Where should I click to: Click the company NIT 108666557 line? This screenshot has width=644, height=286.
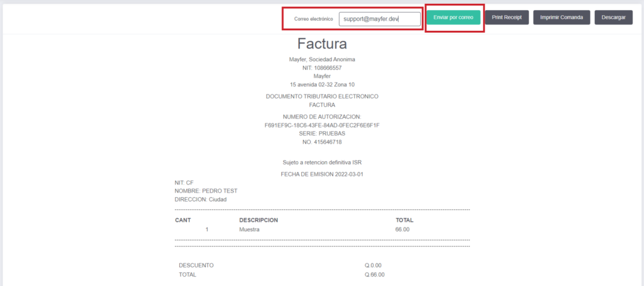tap(322, 68)
